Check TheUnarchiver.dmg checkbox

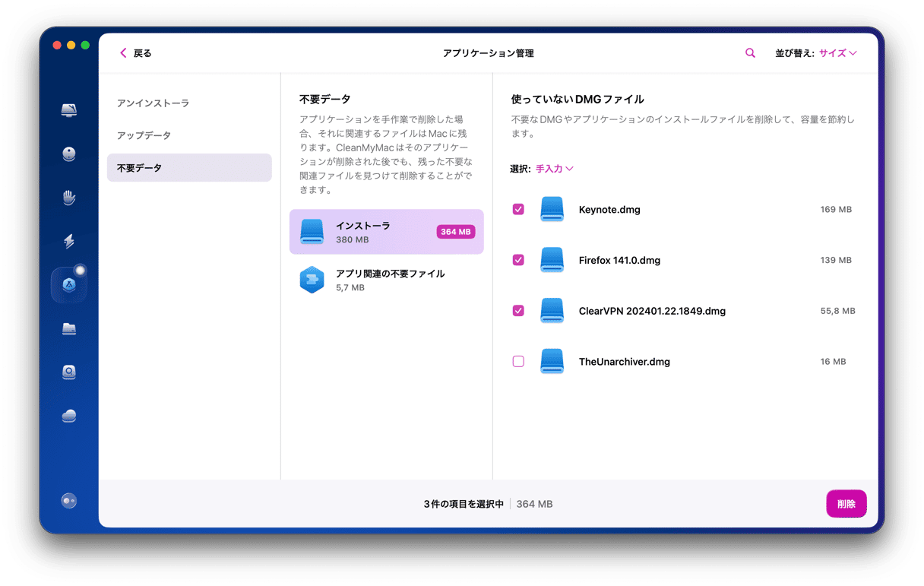(x=518, y=362)
